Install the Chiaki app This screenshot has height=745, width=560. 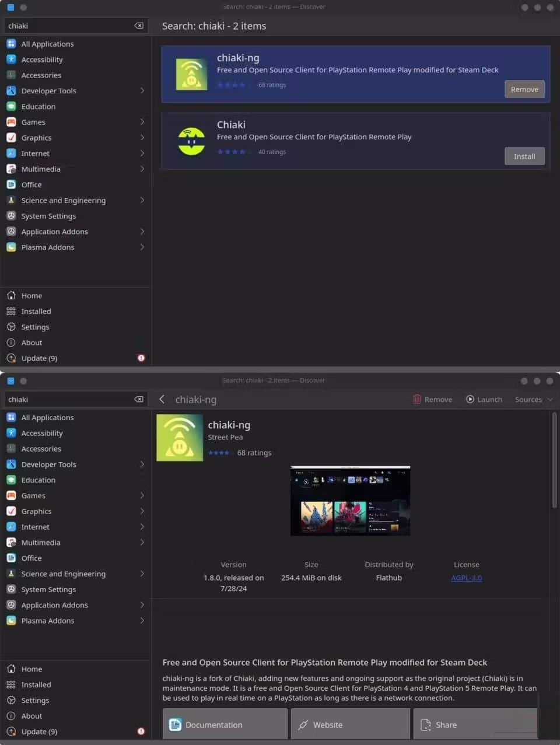(x=524, y=156)
